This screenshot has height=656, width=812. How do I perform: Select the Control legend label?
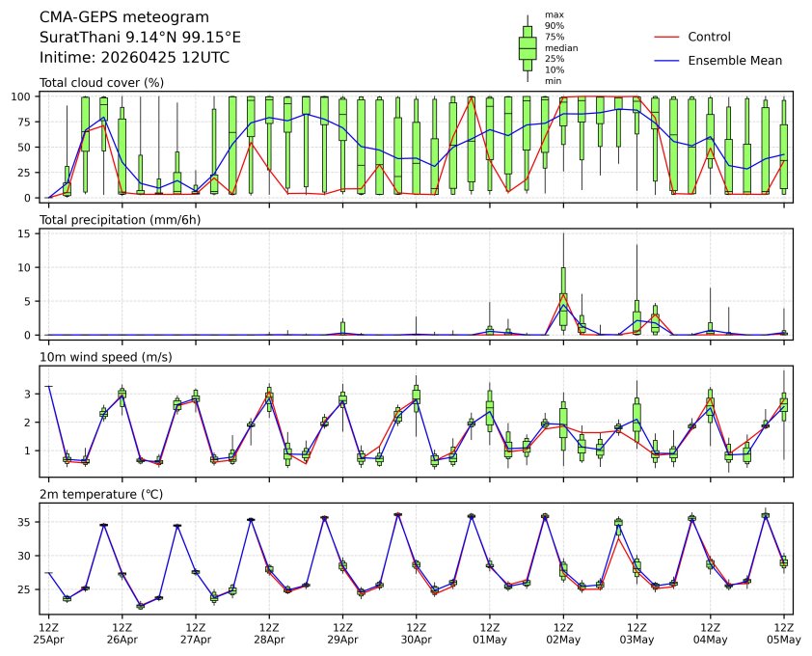pyautogui.click(x=709, y=37)
